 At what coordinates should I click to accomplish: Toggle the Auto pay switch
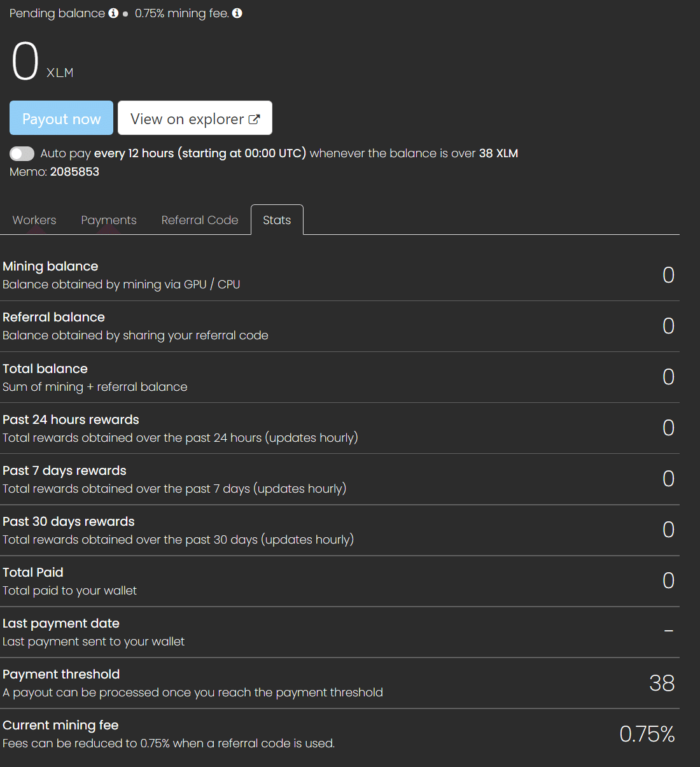click(x=22, y=153)
